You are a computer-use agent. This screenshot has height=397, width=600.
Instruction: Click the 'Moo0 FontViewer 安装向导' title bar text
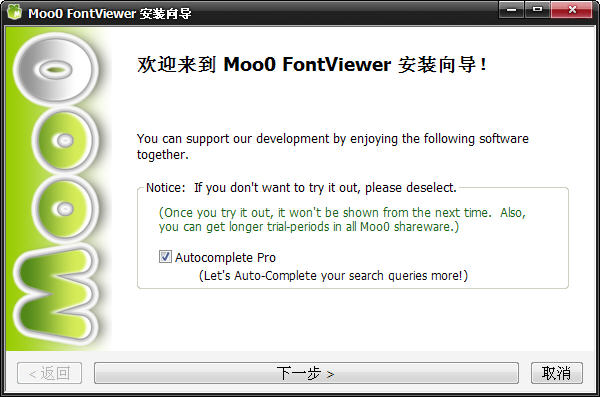click(109, 13)
